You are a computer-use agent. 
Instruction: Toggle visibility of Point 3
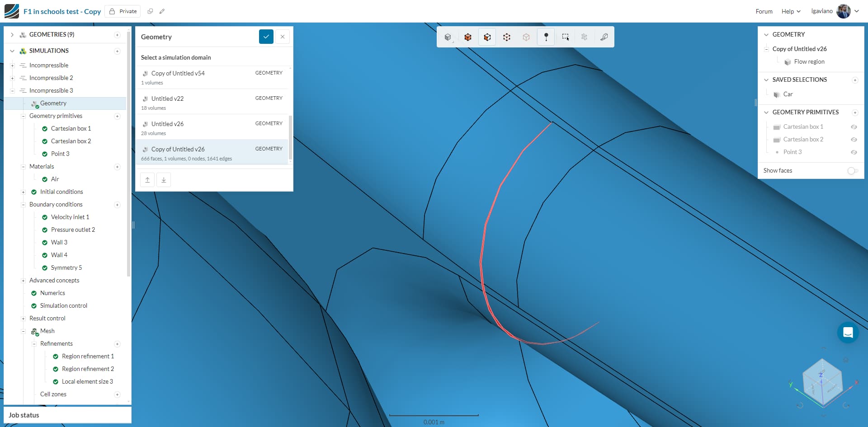854,152
